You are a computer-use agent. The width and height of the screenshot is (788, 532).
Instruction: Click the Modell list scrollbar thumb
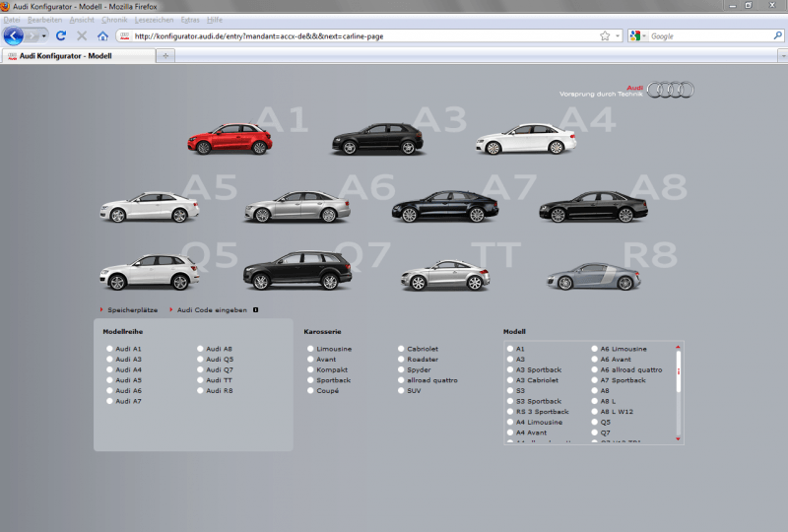(678, 371)
